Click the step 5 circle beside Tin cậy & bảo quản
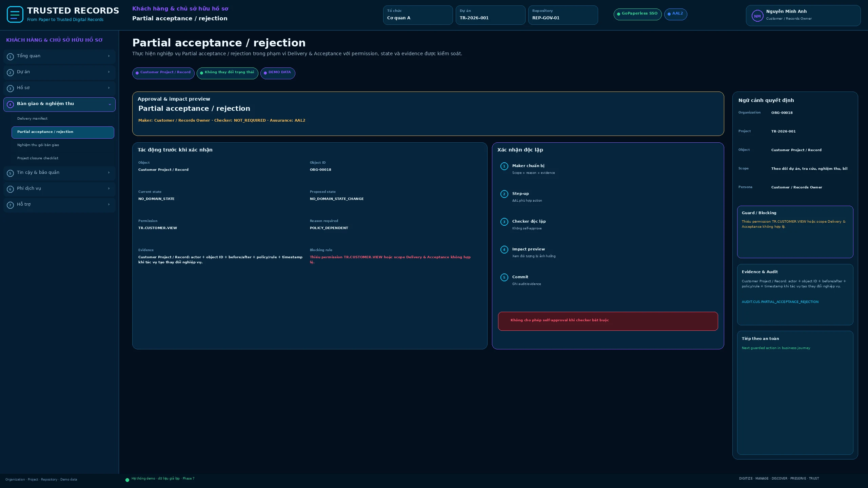The height and width of the screenshot is (488, 868). point(10,173)
